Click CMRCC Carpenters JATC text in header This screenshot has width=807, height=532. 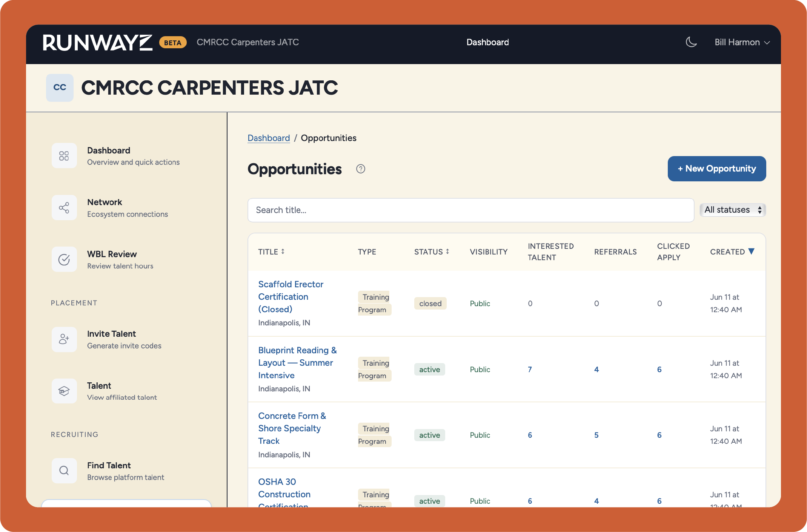(247, 42)
